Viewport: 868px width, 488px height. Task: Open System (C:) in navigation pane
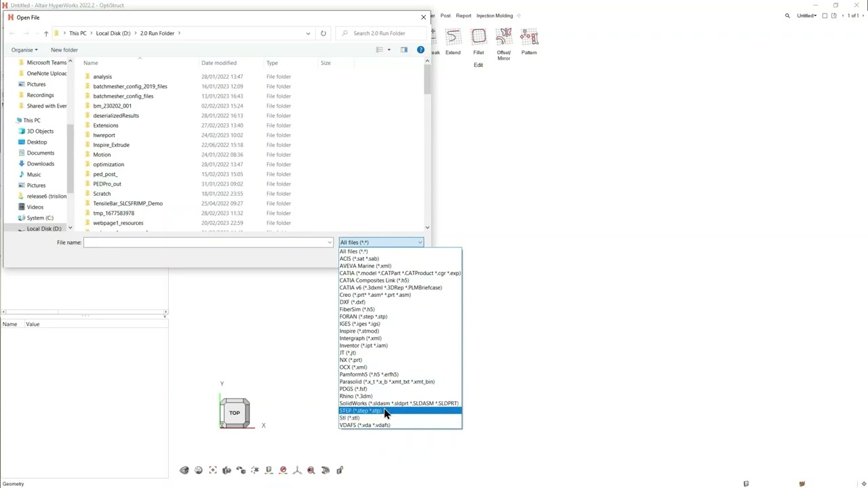40,218
